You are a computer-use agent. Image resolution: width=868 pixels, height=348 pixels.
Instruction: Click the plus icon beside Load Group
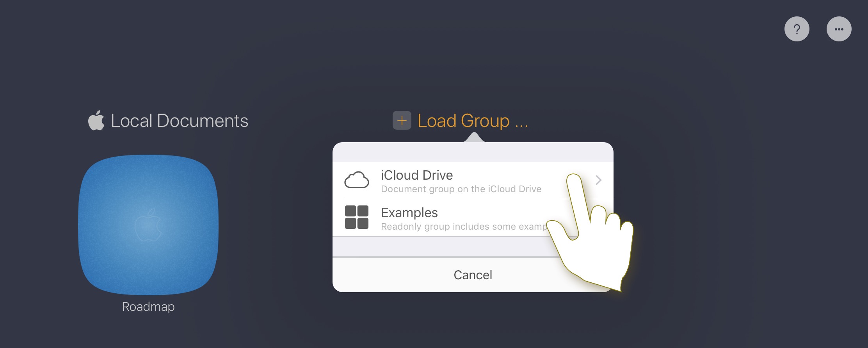pos(402,121)
